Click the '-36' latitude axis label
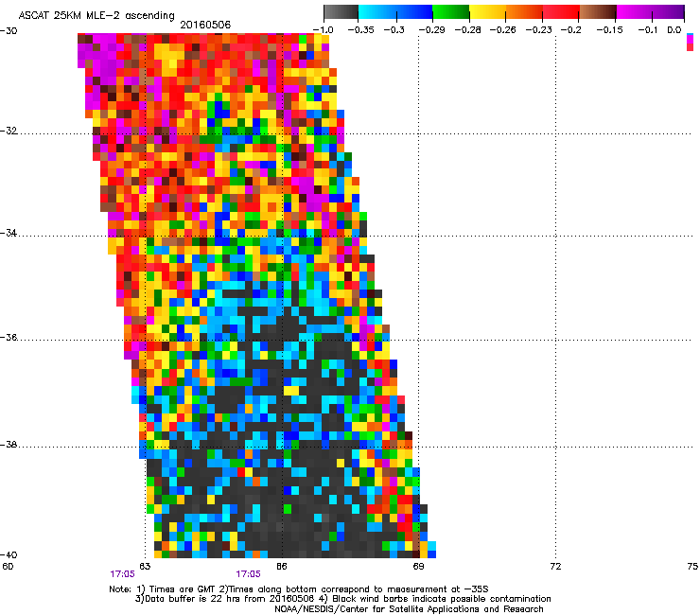The image size is (700, 615). [x=9, y=337]
